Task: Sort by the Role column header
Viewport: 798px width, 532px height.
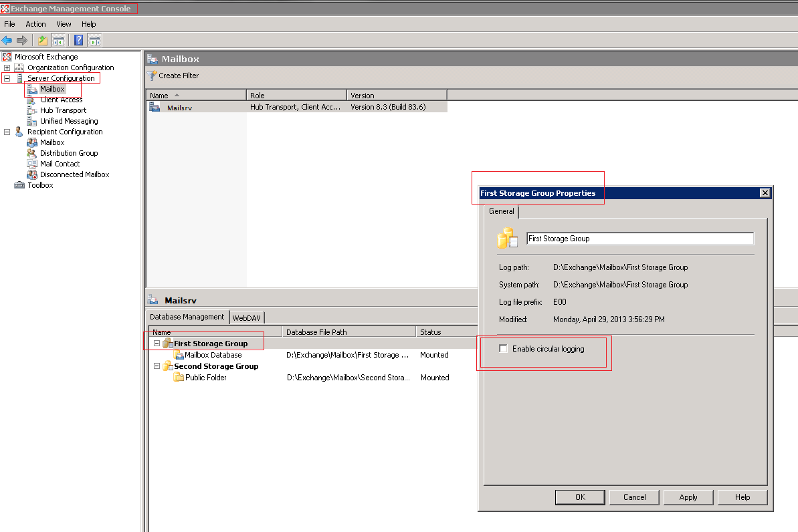Action: pos(296,96)
